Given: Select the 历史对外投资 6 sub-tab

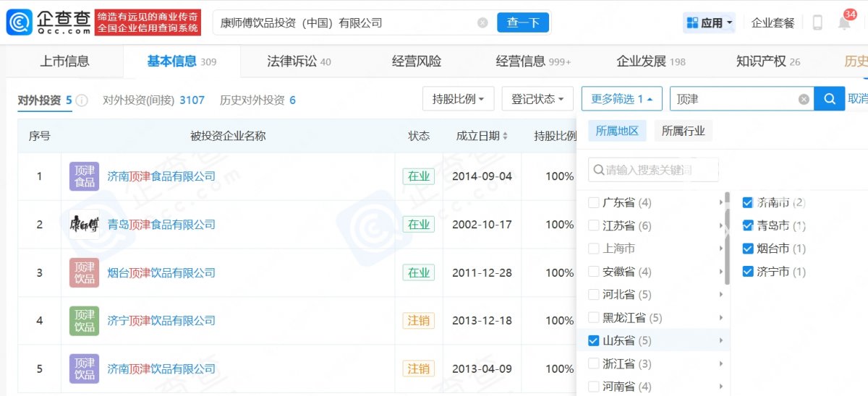Looking at the screenshot, I should tap(258, 100).
